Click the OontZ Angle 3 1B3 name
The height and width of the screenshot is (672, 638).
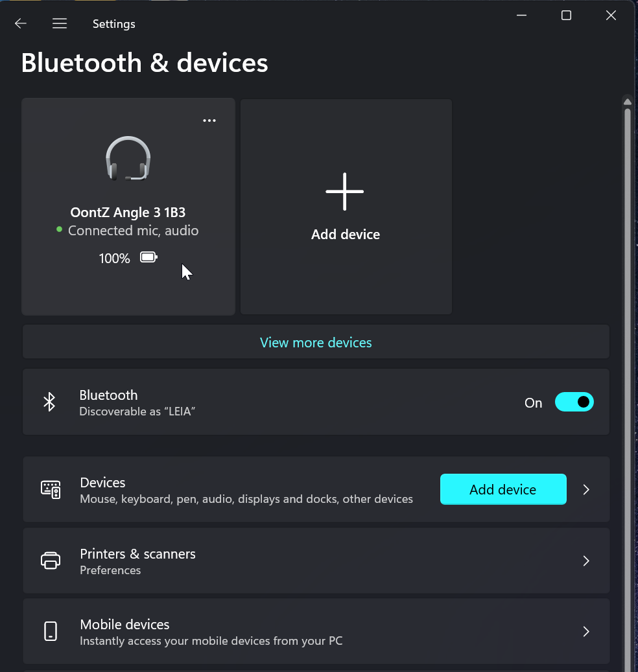pos(128,212)
